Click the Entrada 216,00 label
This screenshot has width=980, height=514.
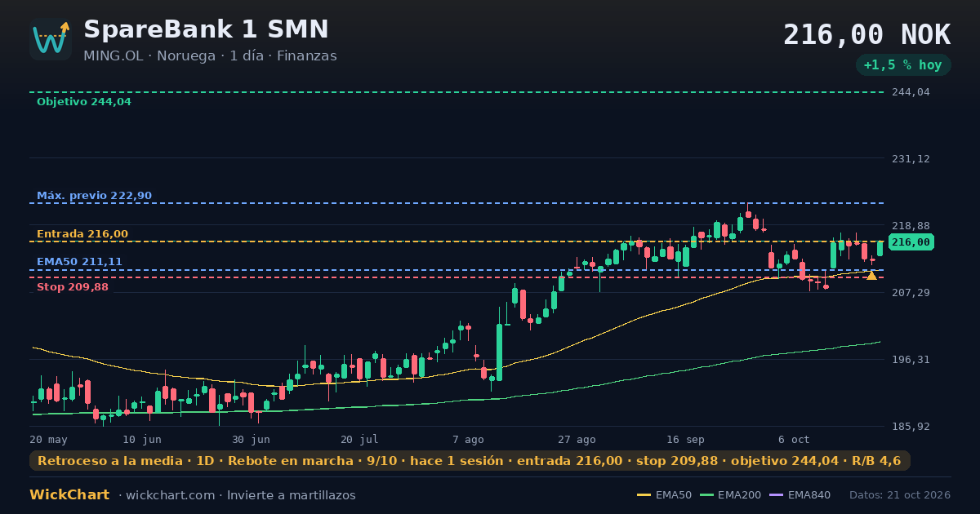click(x=82, y=234)
